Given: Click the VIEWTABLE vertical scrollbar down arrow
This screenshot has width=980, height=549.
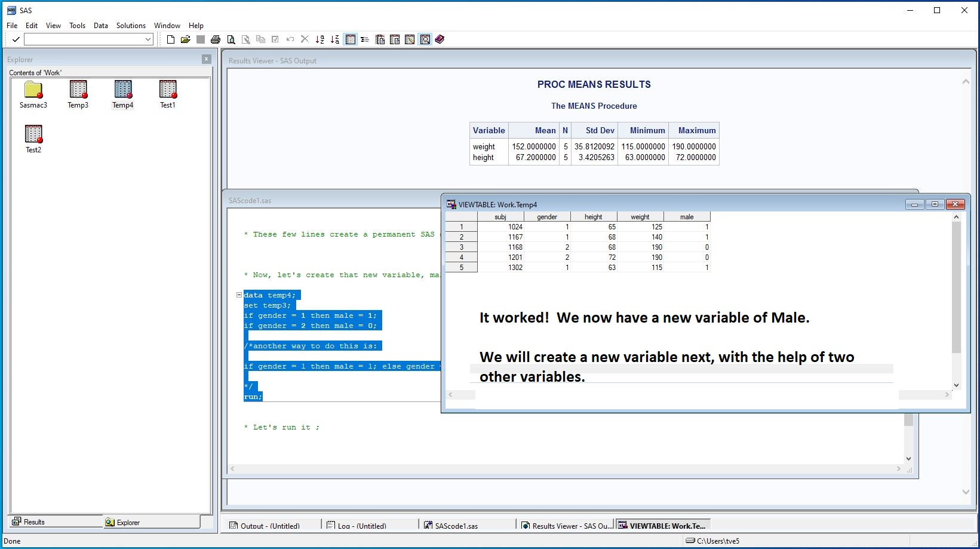Looking at the screenshot, I should (956, 385).
